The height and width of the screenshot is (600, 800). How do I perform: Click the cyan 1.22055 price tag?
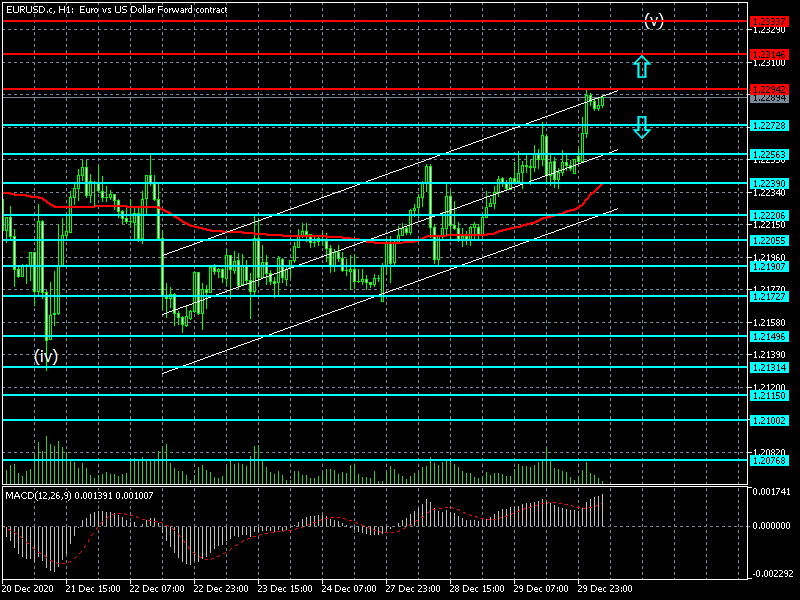pyautogui.click(x=769, y=240)
